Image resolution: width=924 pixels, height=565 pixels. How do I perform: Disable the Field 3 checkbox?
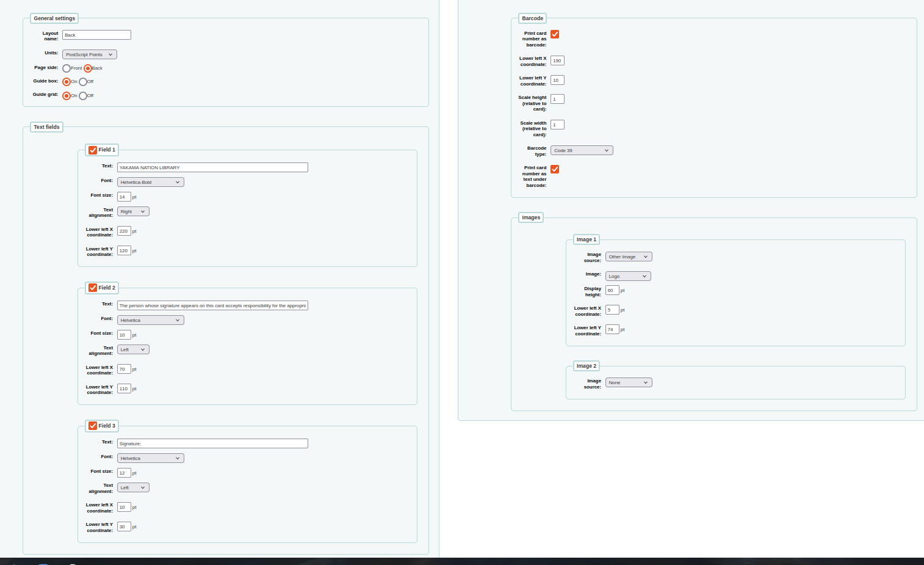93,426
